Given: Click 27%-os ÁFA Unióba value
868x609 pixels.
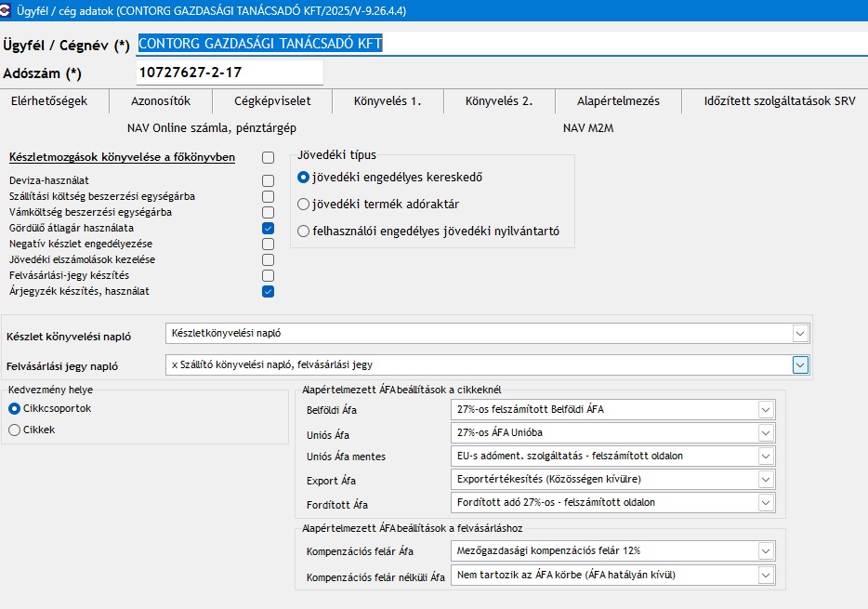Looking at the screenshot, I should click(x=500, y=432).
